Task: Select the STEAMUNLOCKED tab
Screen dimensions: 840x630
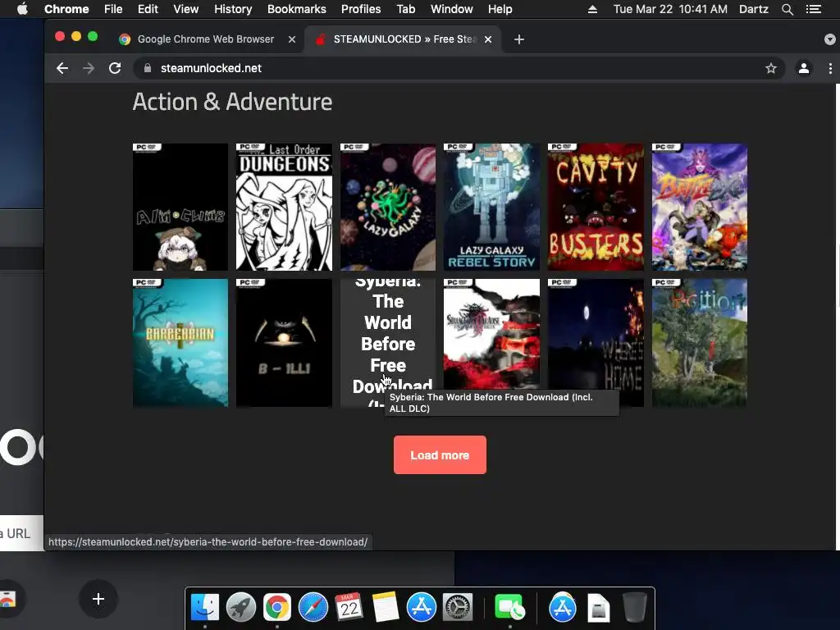Action: point(403,39)
